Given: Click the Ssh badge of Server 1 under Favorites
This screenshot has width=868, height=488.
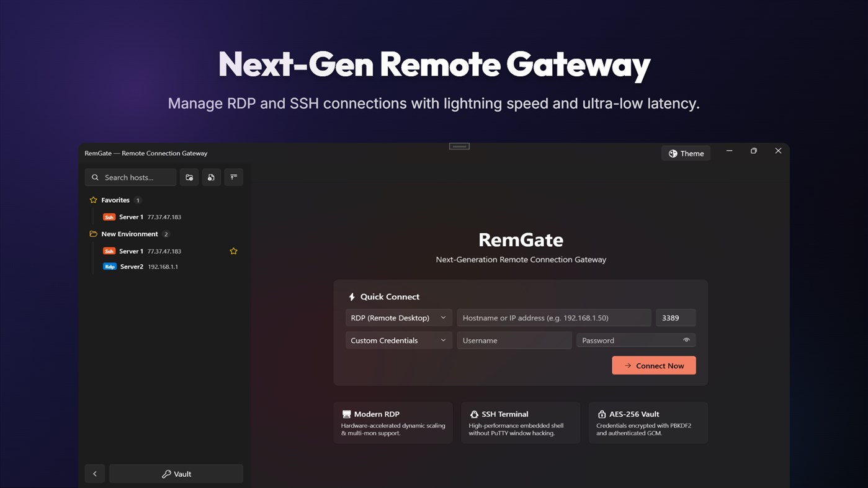Looking at the screenshot, I should [x=109, y=217].
